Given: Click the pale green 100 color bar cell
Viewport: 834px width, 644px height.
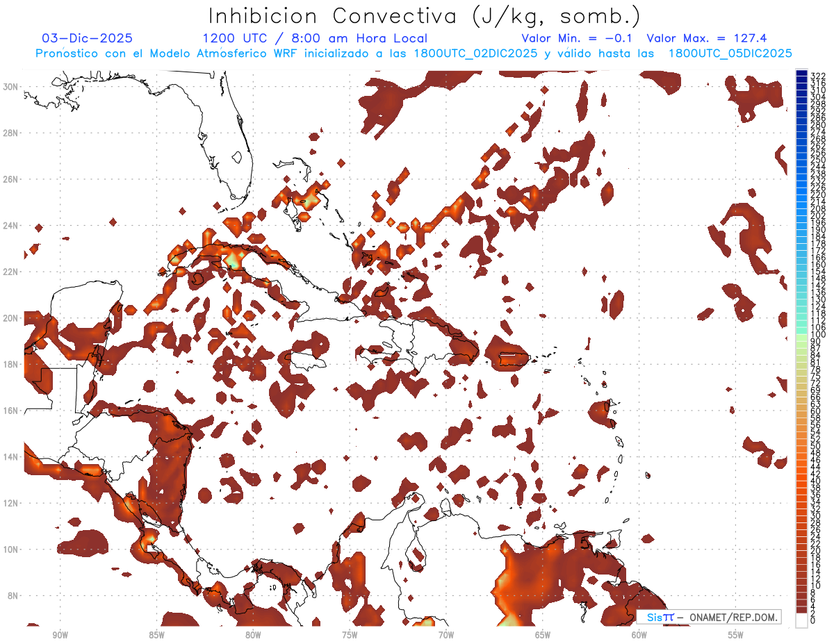Looking at the screenshot, I should tap(801, 336).
